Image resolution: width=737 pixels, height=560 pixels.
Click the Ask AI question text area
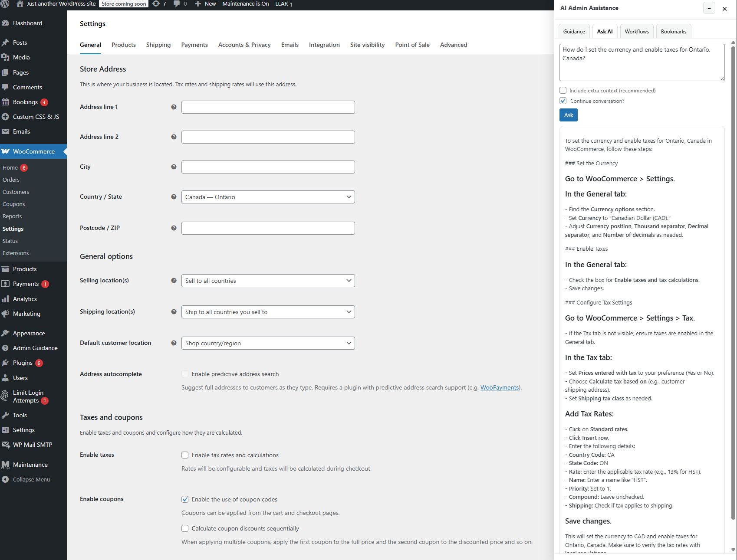click(642, 62)
